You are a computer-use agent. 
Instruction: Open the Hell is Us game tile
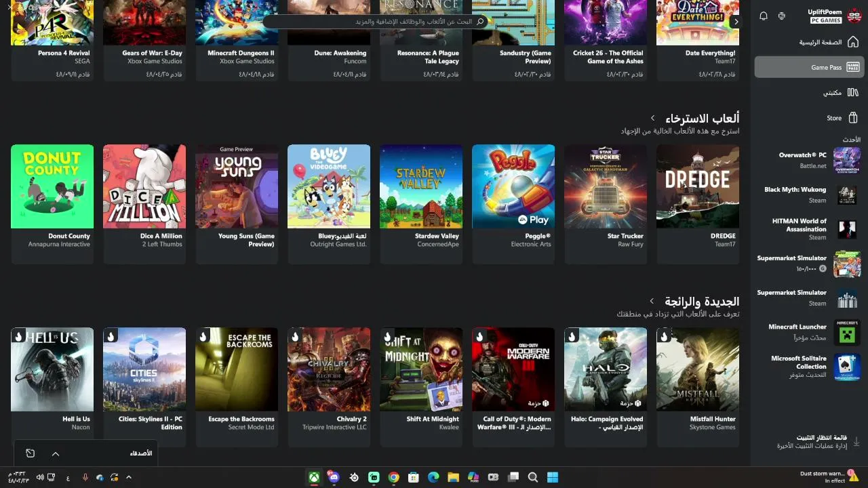52,387
